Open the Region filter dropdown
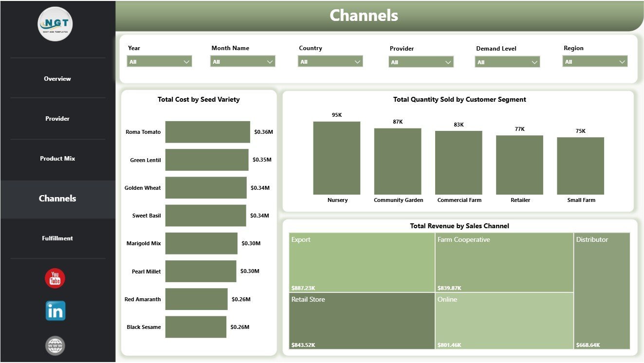644x363 pixels. [x=595, y=61]
